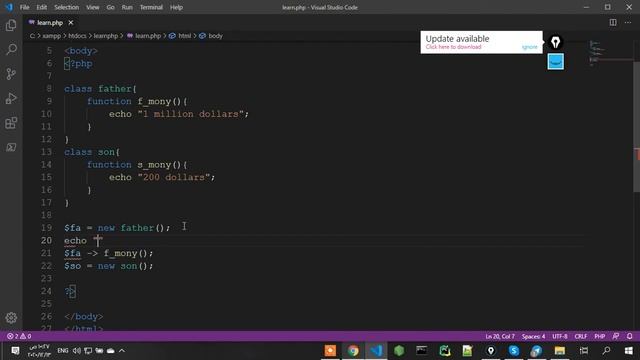640x360 pixels.
Task: Click ENG language indicator in tray
Action: coord(62,351)
